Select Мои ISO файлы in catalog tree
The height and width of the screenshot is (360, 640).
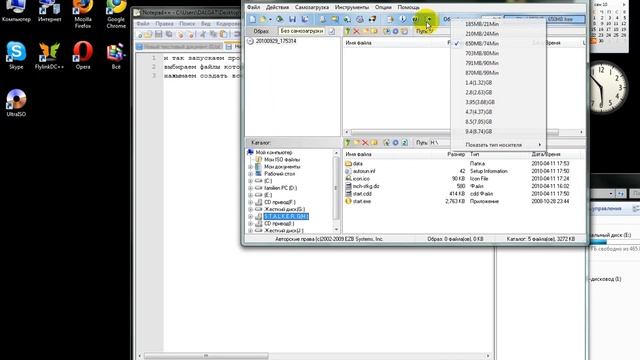(x=282, y=160)
